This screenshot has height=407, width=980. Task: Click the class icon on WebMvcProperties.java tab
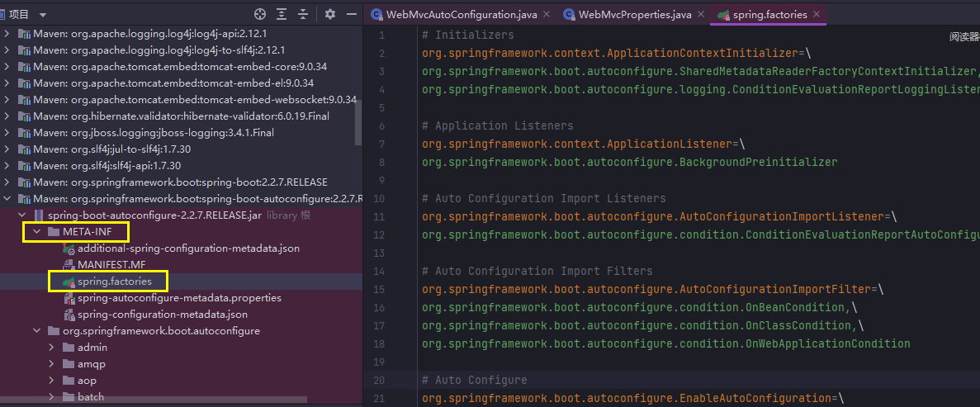569,14
